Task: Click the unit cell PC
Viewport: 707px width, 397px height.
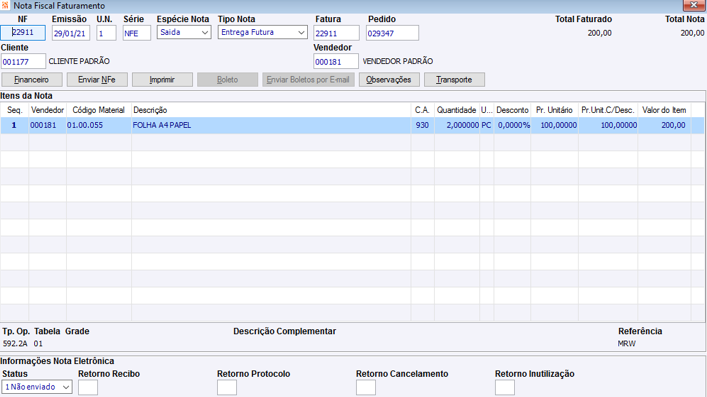Action: point(486,125)
